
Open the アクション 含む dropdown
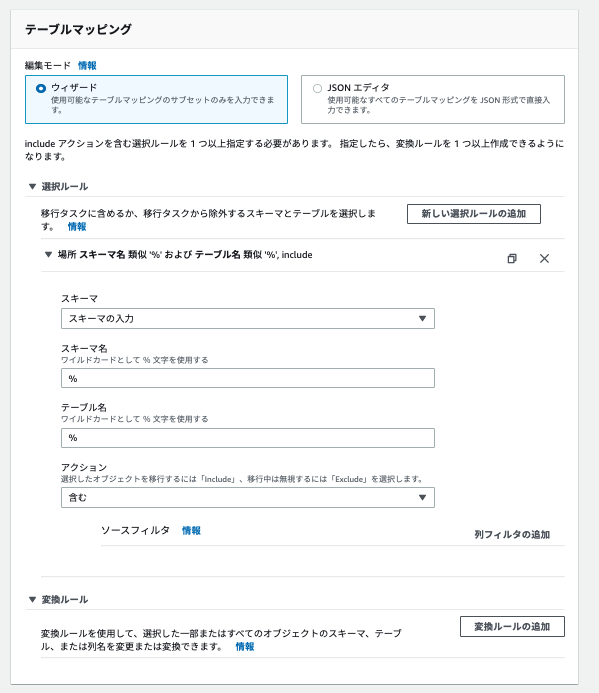click(248, 498)
